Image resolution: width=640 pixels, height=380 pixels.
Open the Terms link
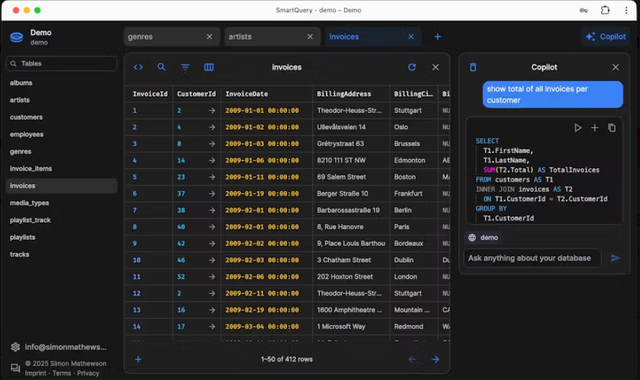pyautogui.click(x=62, y=373)
